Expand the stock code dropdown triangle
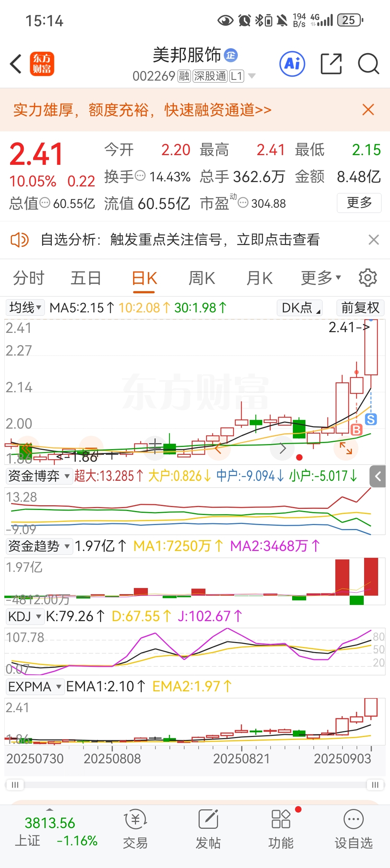This screenshot has height=868, width=390. point(252,76)
